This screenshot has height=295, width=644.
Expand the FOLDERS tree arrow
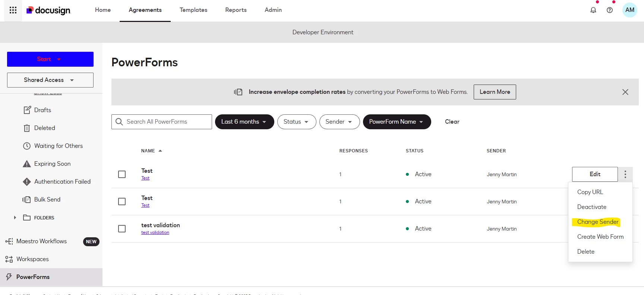15,218
